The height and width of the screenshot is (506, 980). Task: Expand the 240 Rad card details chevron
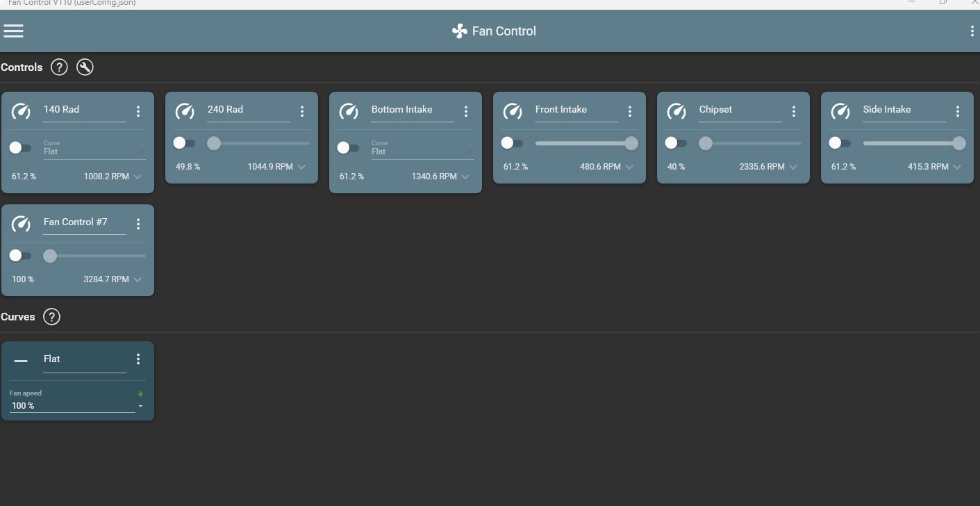click(301, 167)
